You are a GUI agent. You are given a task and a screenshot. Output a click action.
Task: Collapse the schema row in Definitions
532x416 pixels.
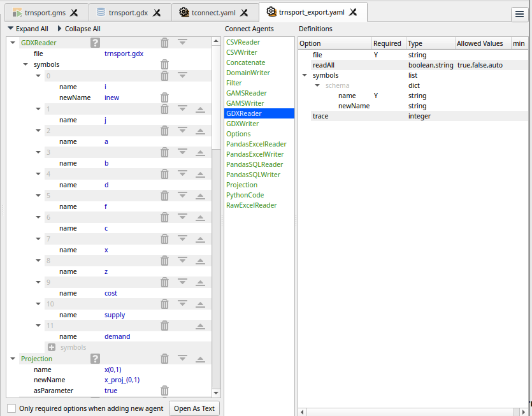tap(317, 85)
